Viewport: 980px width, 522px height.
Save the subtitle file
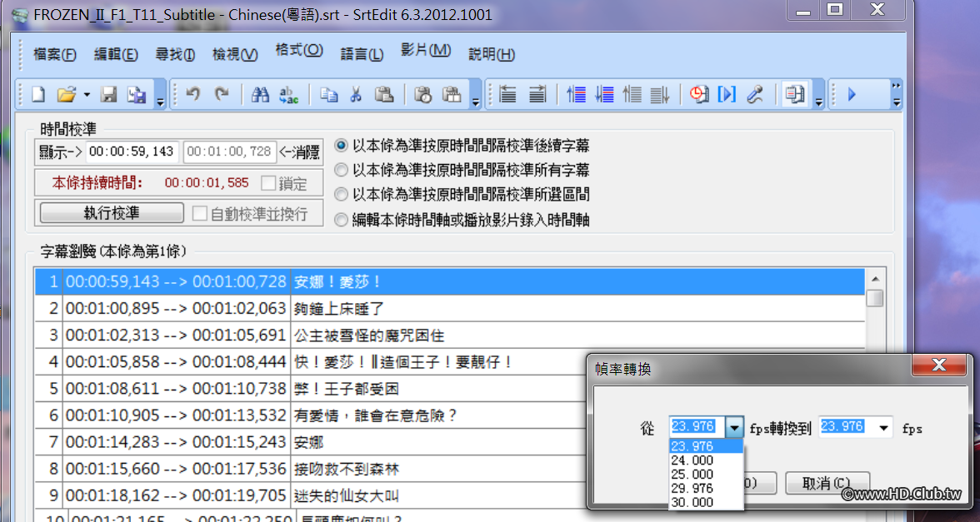(x=109, y=94)
